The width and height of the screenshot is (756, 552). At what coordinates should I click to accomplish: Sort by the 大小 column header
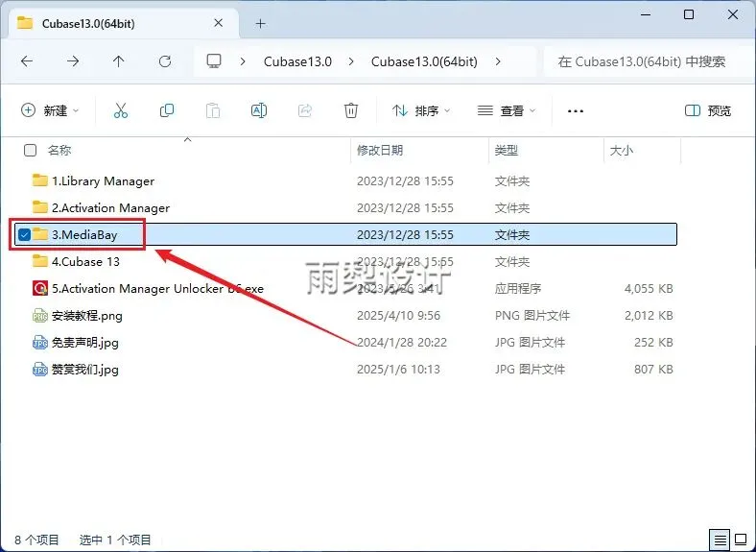coord(622,151)
